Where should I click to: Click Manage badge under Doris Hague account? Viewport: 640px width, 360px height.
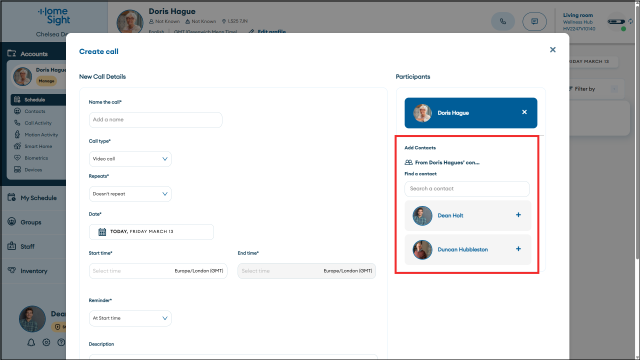pyautogui.click(x=46, y=81)
